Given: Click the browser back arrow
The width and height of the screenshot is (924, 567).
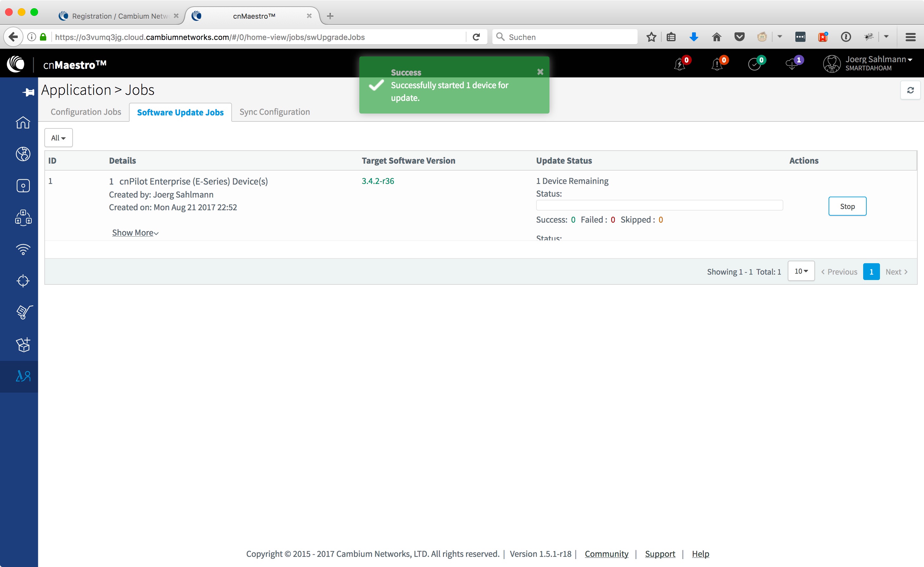Looking at the screenshot, I should click(x=13, y=37).
